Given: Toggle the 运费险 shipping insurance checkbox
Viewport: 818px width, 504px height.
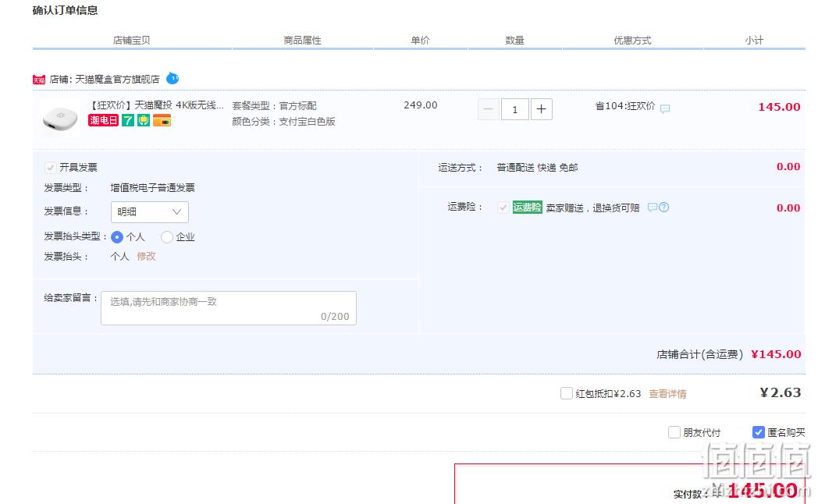Looking at the screenshot, I should click(x=503, y=208).
